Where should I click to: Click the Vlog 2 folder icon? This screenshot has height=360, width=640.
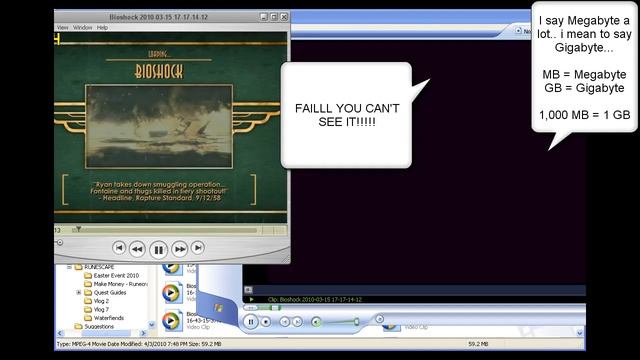(88, 301)
